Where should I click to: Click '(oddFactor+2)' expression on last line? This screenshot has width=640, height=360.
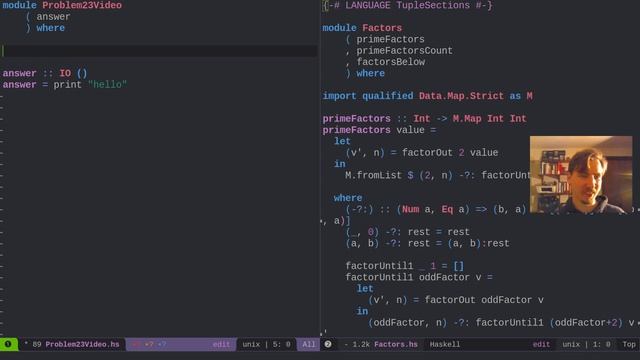click(586, 323)
